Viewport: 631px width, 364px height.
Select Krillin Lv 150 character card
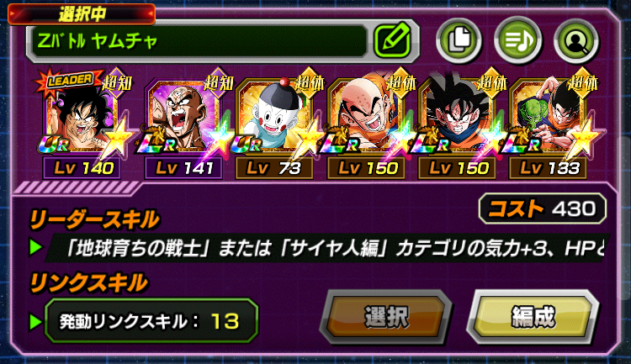(366, 124)
